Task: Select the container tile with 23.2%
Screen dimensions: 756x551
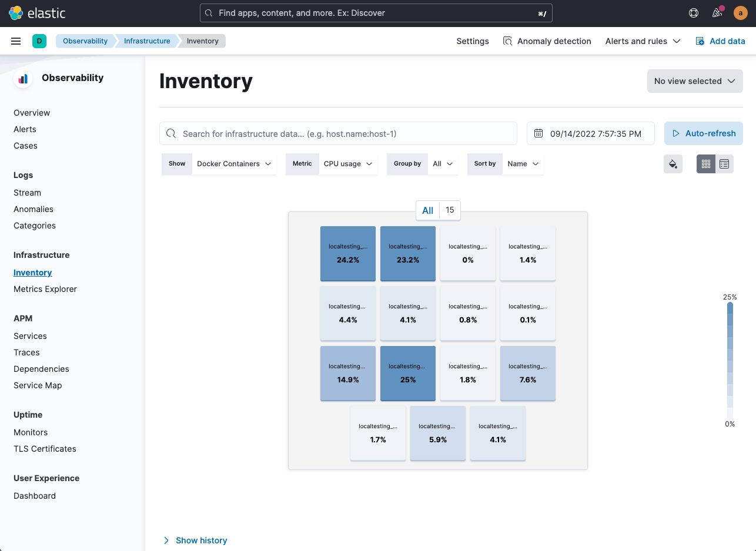Action: pos(408,254)
